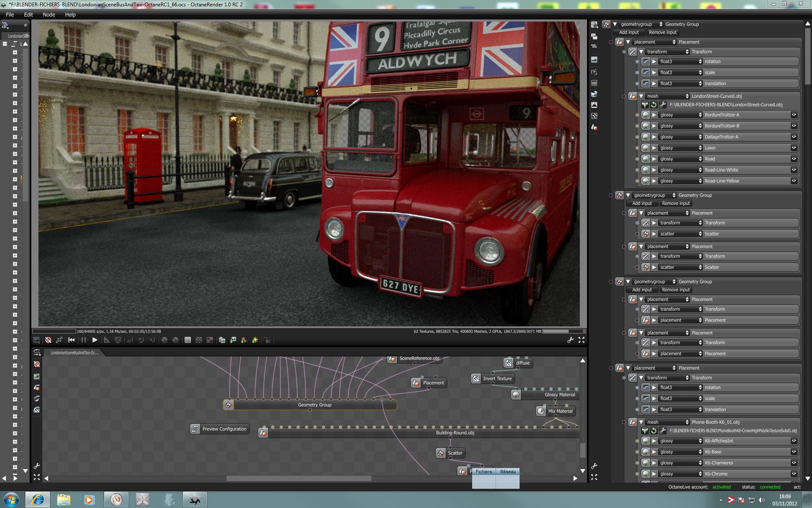Toggle visibility eye for BordureTrottoir-A
This screenshot has width=812, height=508.
tap(794, 115)
